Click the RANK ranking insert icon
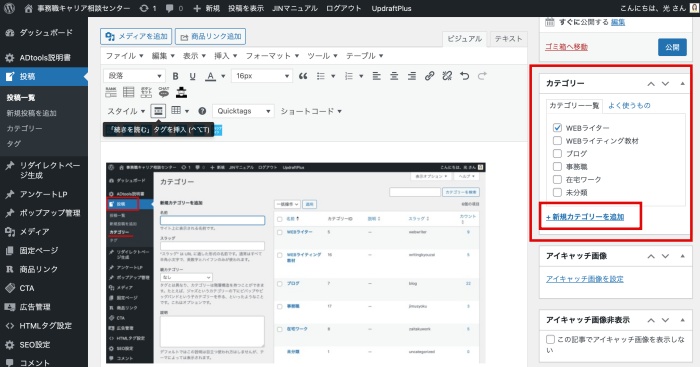 [111, 92]
